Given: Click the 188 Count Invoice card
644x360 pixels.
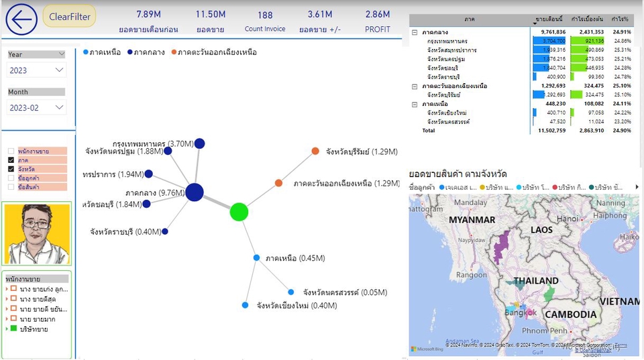Looking at the screenshot, I should tap(265, 21).
